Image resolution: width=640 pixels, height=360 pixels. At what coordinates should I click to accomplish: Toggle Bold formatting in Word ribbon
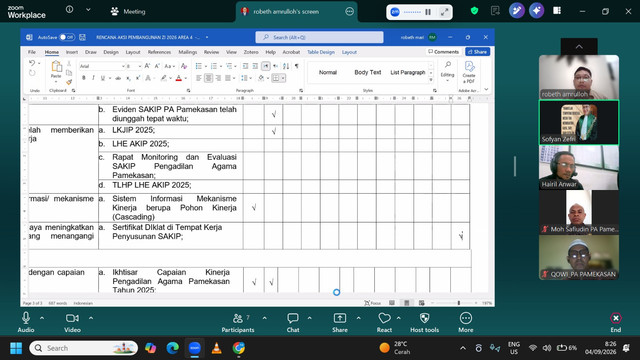click(84, 78)
